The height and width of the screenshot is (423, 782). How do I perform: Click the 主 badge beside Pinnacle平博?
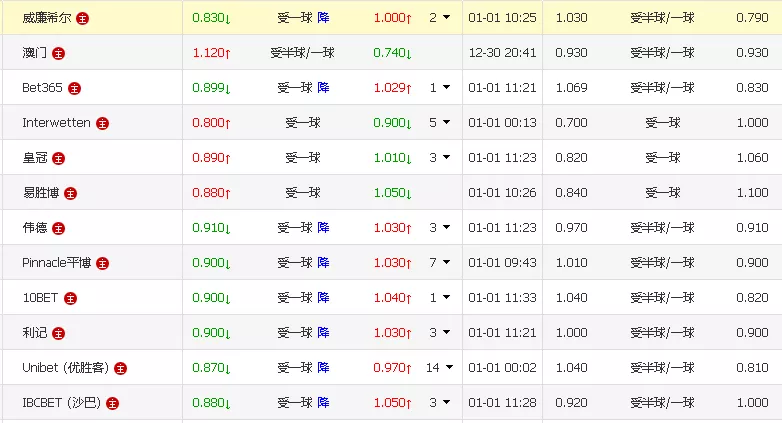(x=102, y=263)
